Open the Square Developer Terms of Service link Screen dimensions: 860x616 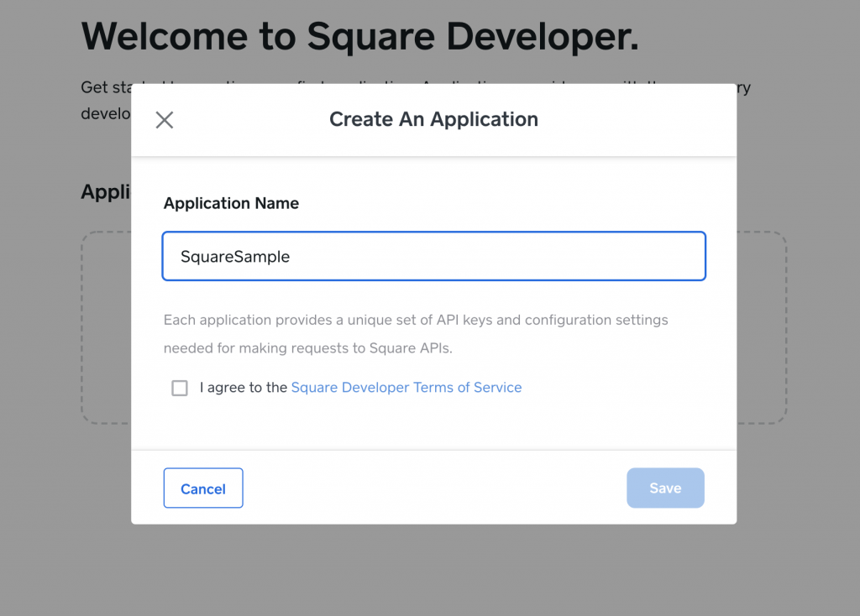coord(406,388)
